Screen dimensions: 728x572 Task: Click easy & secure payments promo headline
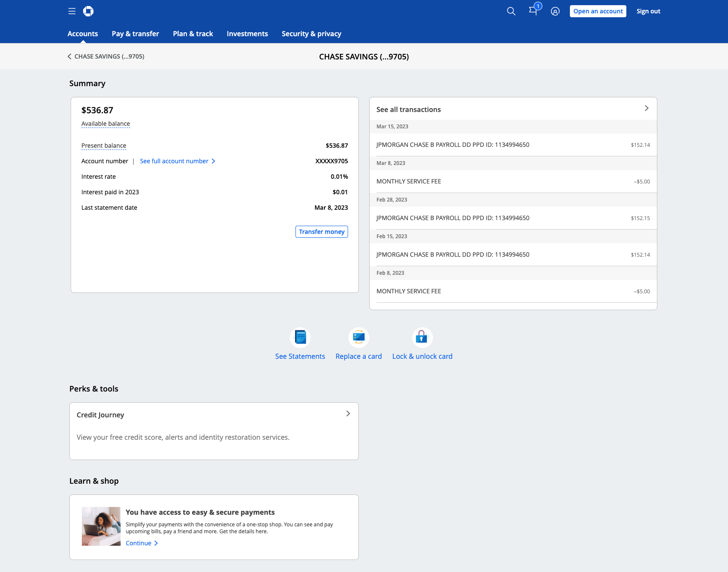click(200, 512)
